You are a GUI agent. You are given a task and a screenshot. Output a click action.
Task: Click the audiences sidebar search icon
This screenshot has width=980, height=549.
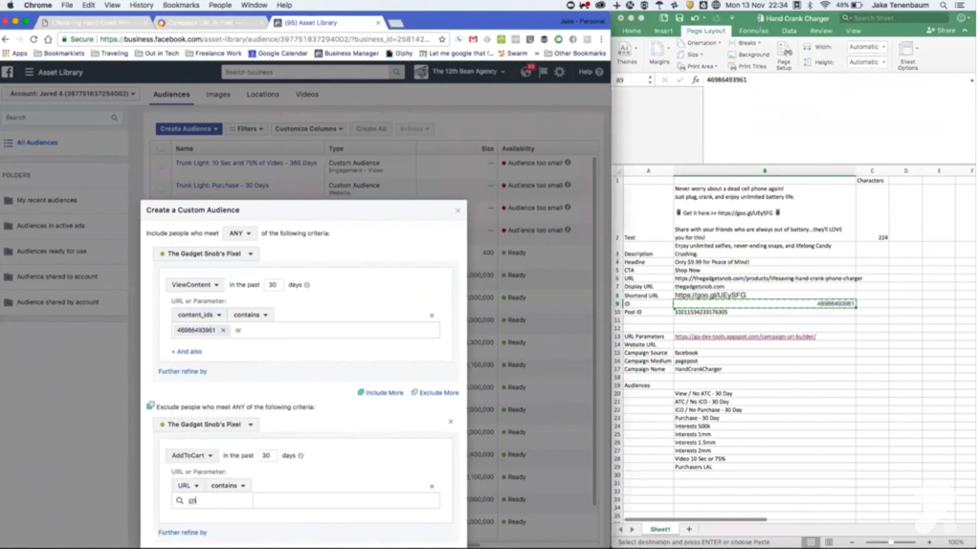click(115, 118)
